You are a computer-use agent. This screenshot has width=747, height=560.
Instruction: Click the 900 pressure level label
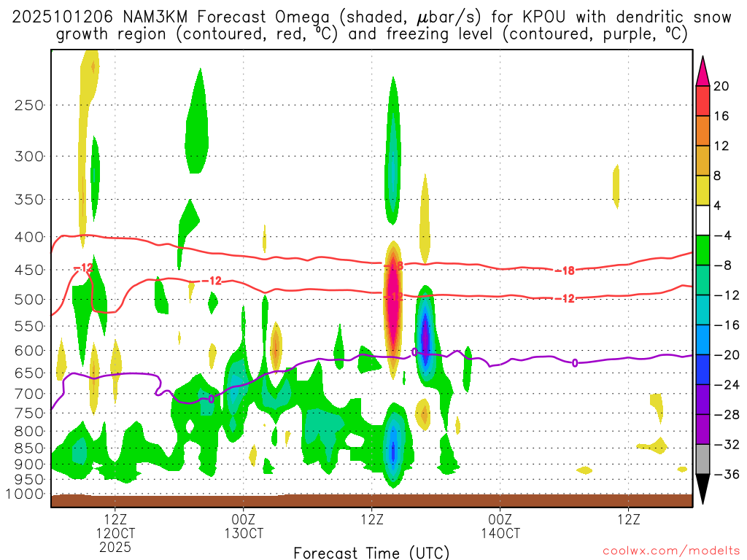pyautogui.click(x=29, y=464)
